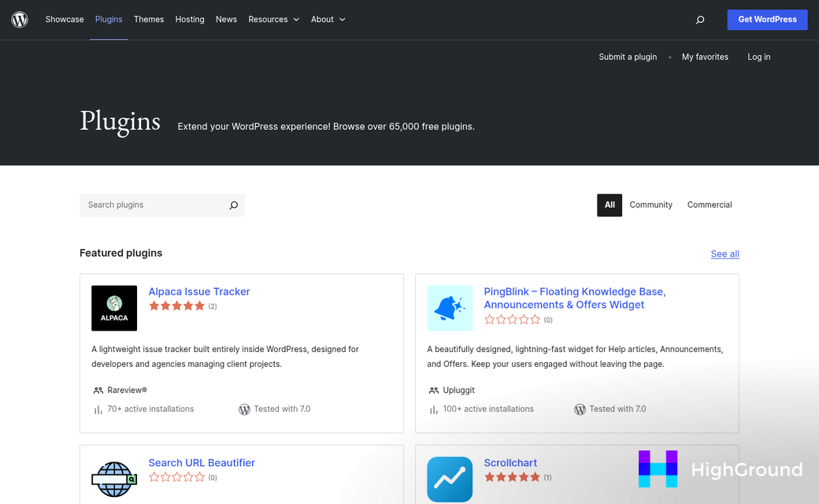Open the Alpaca Issue Tracker plugin icon
The height and width of the screenshot is (504, 819).
coord(114,308)
